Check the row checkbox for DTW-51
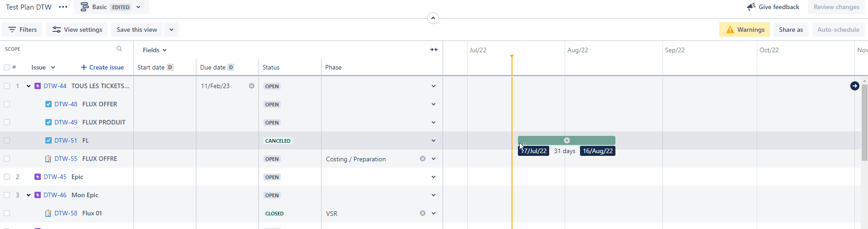The image size is (868, 229). (7, 140)
